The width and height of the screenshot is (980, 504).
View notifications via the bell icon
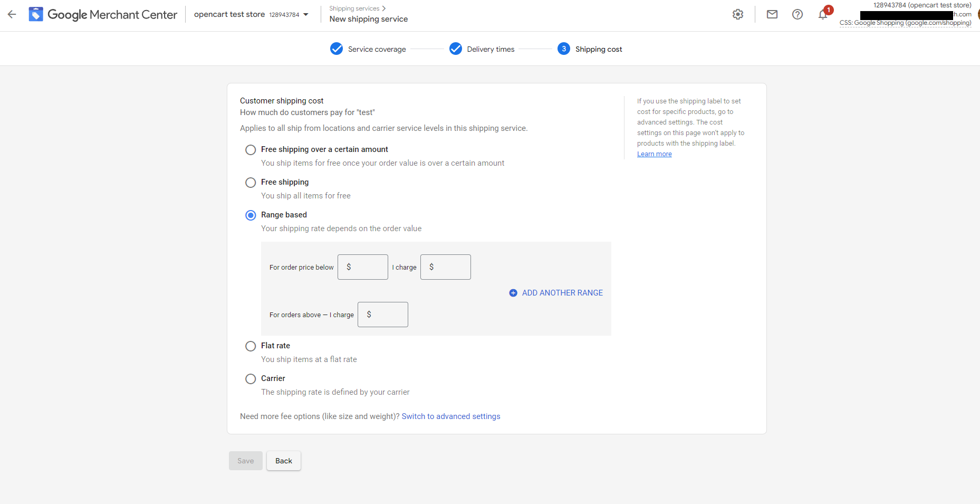822,14
